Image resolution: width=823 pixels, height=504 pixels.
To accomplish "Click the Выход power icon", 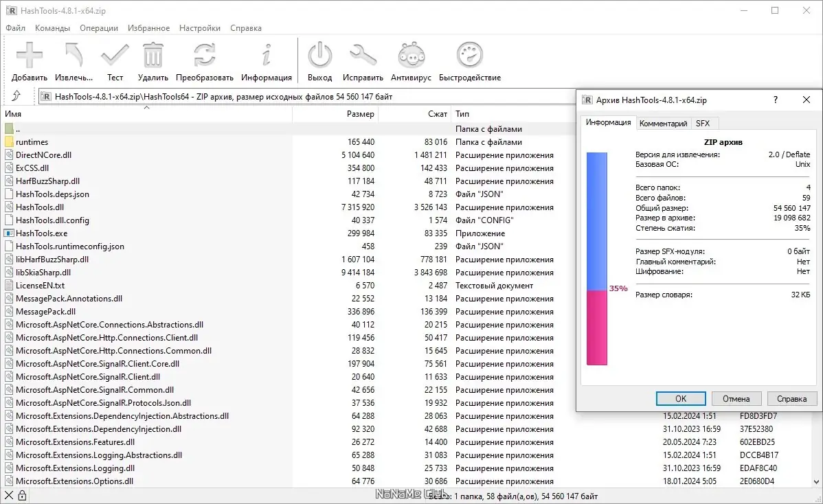I will click(x=319, y=55).
